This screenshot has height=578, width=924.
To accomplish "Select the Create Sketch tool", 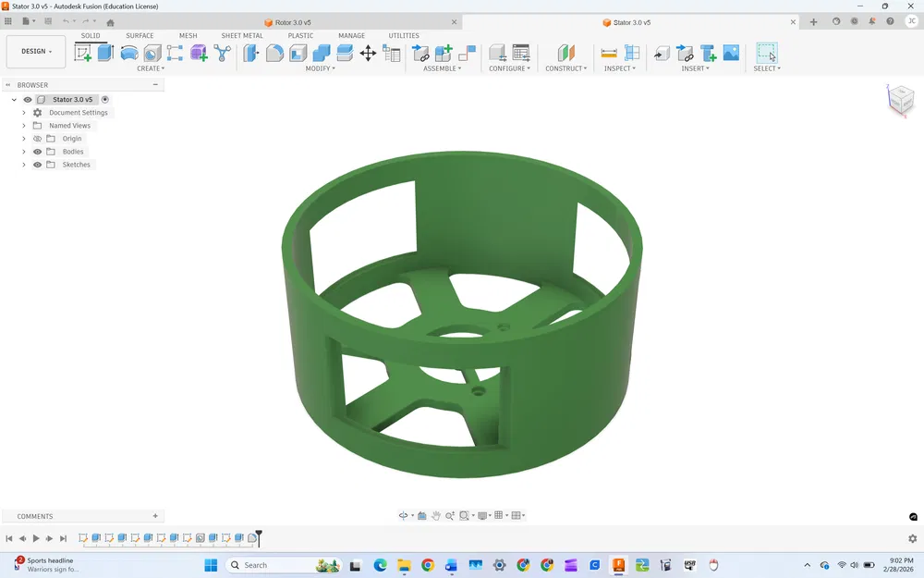I will tap(82, 53).
